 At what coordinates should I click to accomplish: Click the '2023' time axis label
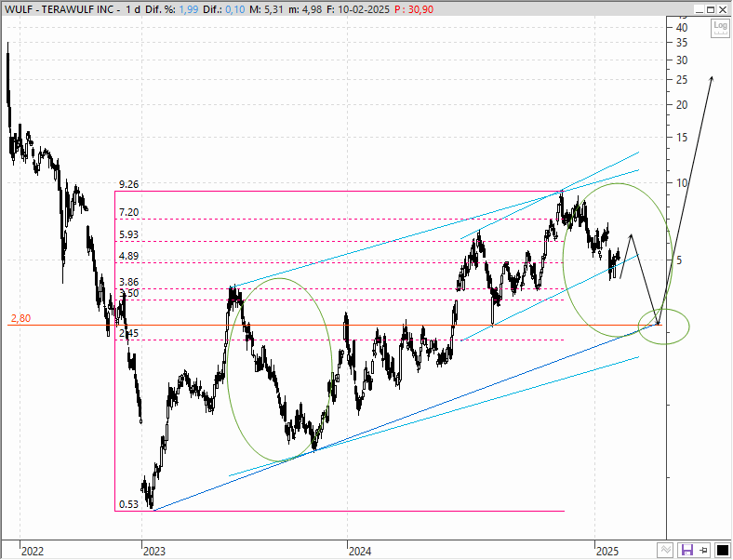pyautogui.click(x=154, y=552)
